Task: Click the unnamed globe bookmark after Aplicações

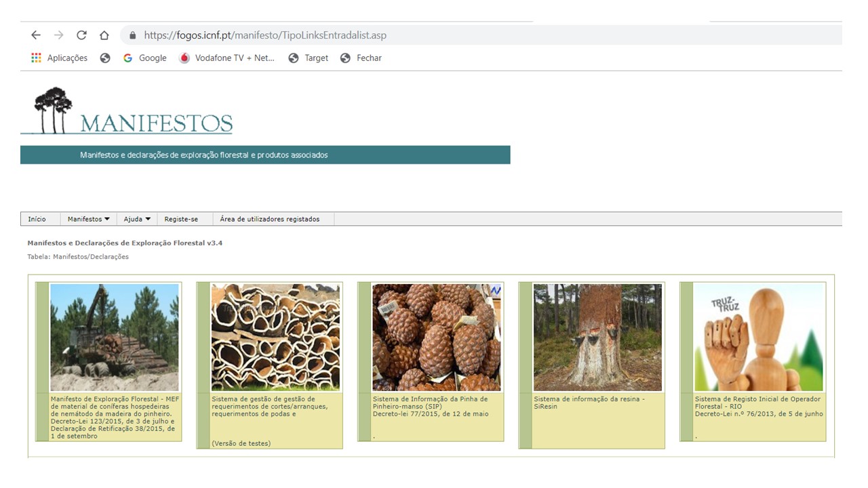Action: coord(105,58)
